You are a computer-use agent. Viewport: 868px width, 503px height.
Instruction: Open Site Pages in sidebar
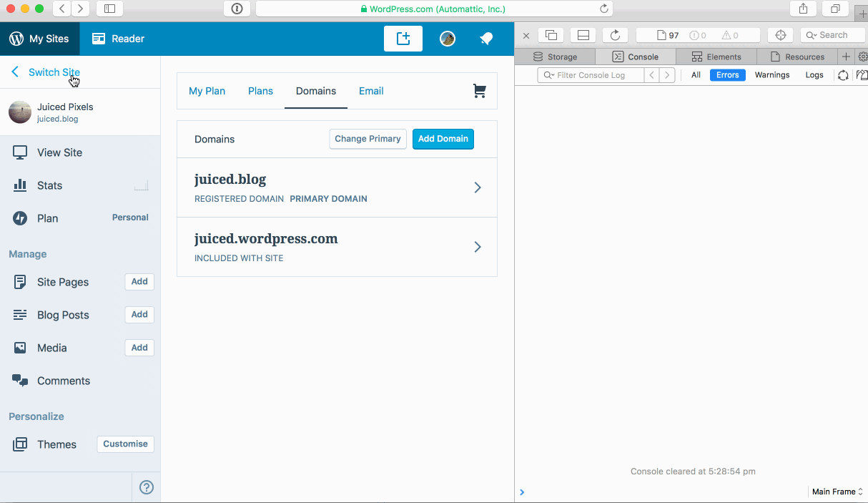pyautogui.click(x=63, y=282)
